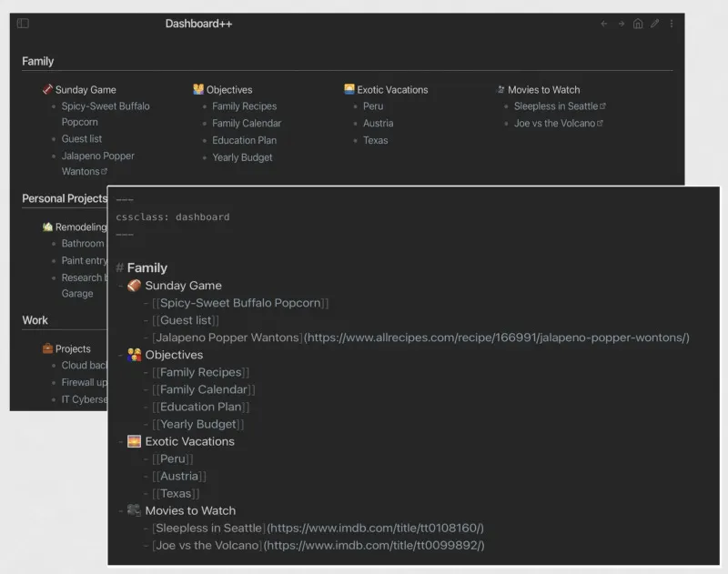728x574 pixels.
Task: Click [[Peru]] in markdown source
Action: (x=172, y=458)
